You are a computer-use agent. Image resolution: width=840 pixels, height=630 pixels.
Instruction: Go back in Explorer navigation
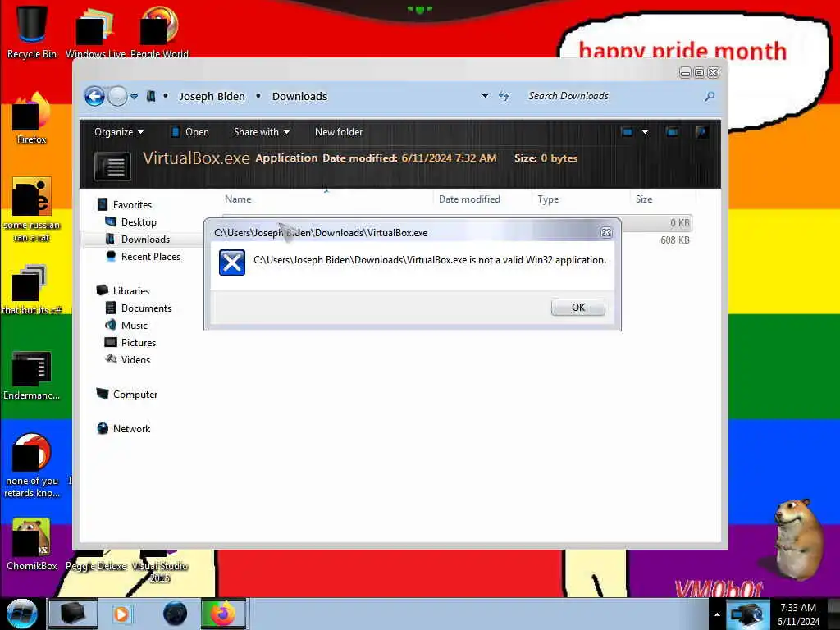click(95, 97)
